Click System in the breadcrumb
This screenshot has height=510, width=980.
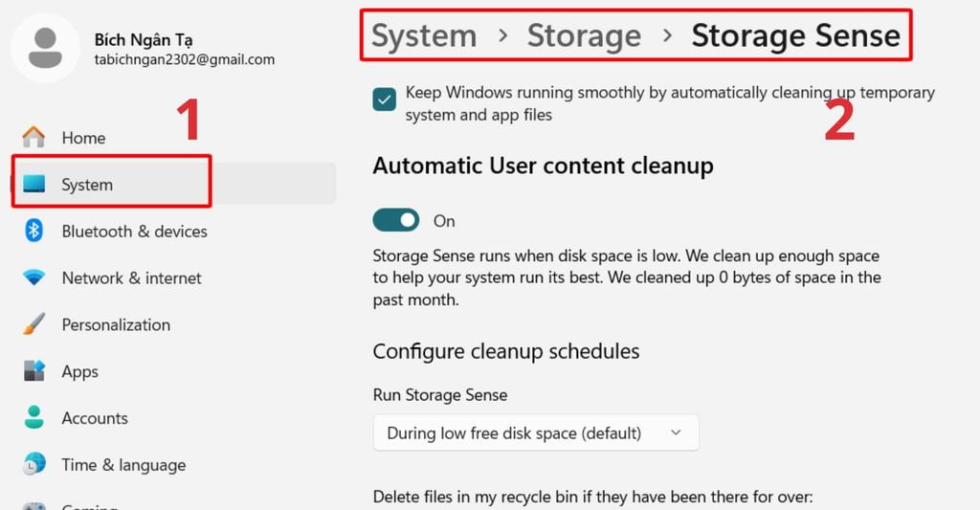424,35
